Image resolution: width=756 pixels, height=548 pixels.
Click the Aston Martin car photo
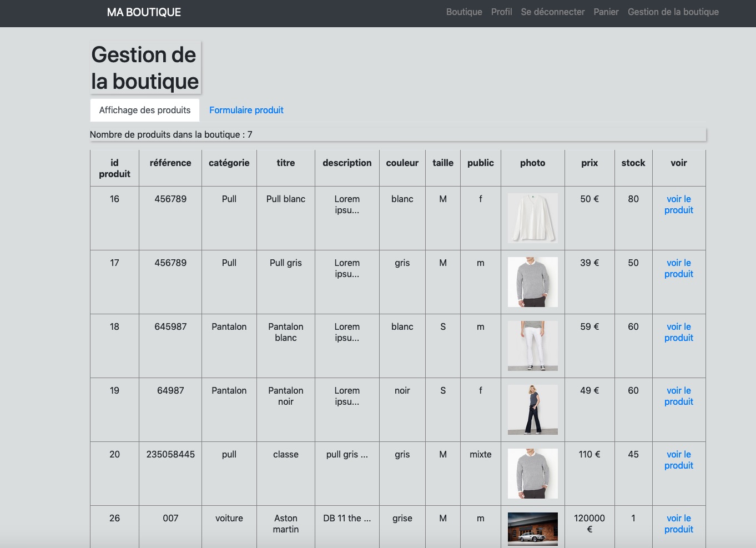532,529
